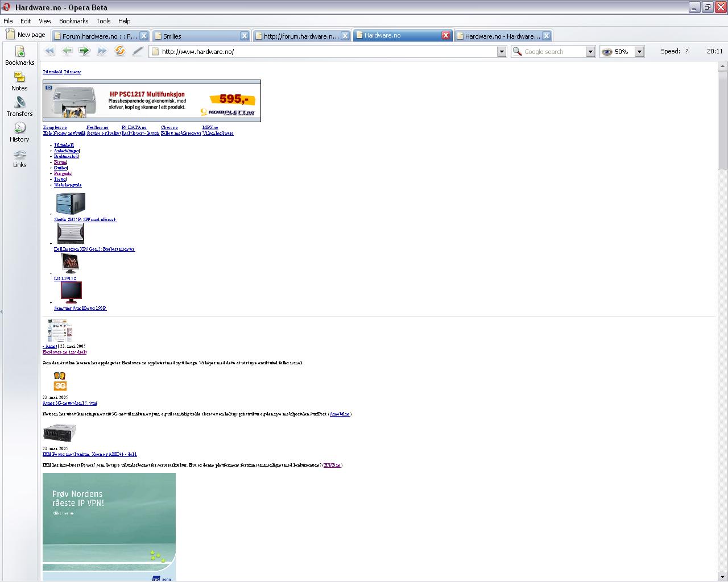Click the vertical scrollbar thumb
728x582 pixels.
[x=722, y=120]
